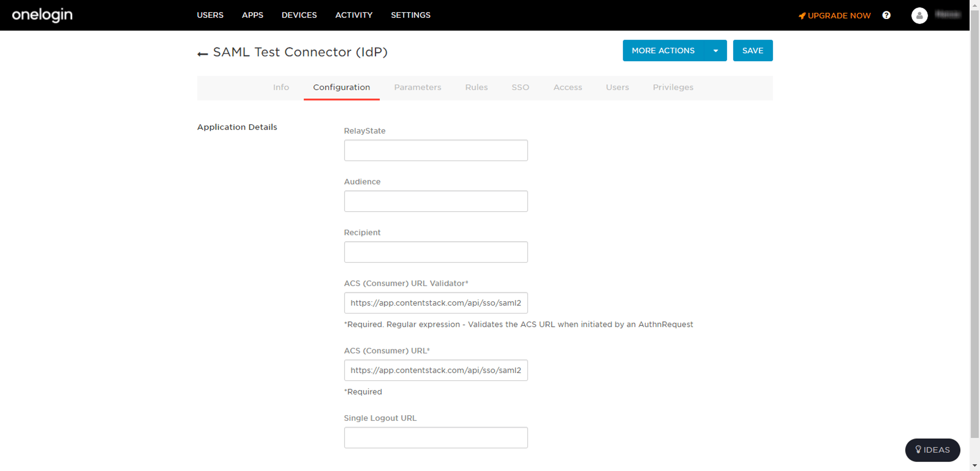Open the user profile avatar

click(x=919, y=16)
